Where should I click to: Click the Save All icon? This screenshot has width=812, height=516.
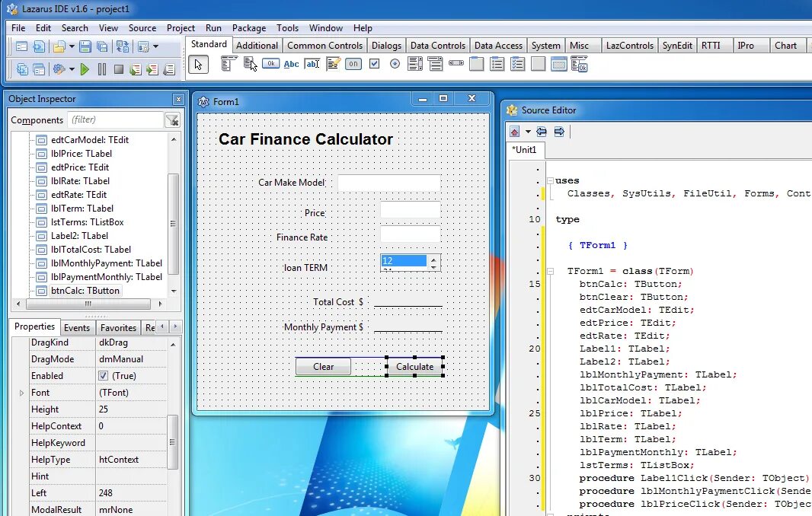tap(103, 47)
